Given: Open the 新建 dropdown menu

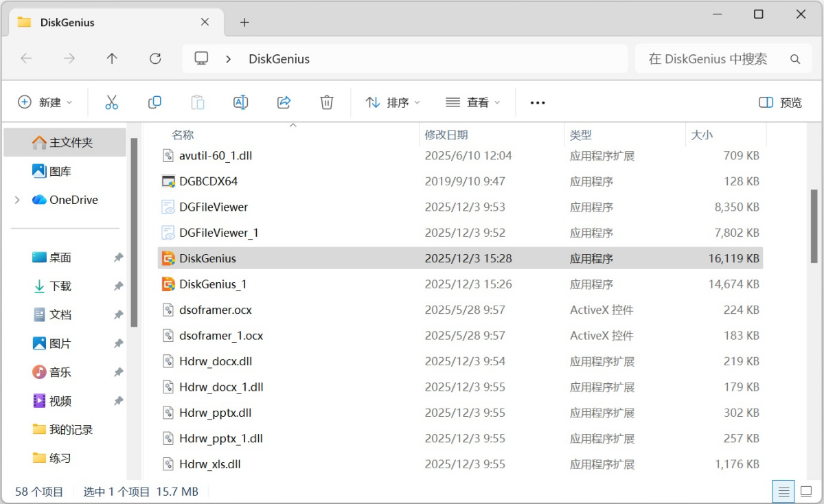Looking at the screenshot, I should point(45,102).
